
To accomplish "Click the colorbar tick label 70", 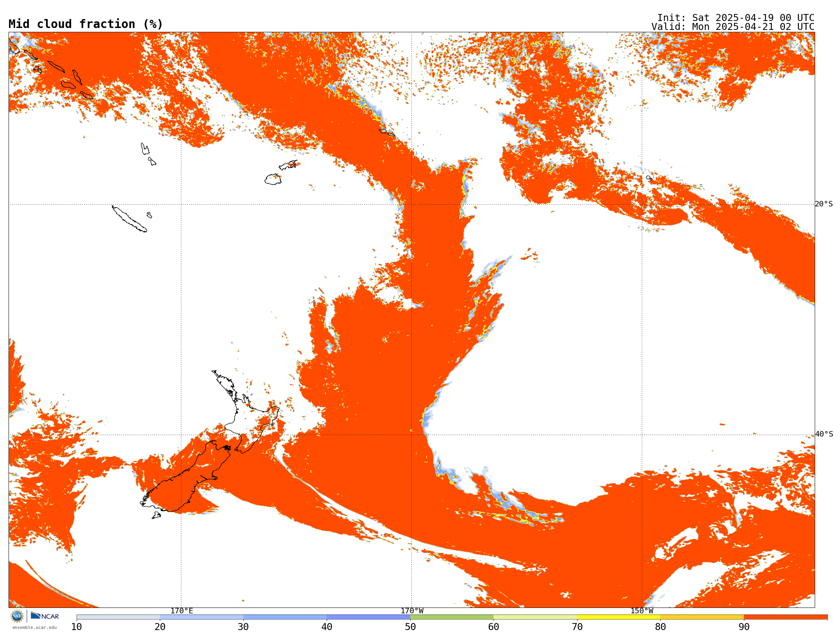I will pos(577,627).
